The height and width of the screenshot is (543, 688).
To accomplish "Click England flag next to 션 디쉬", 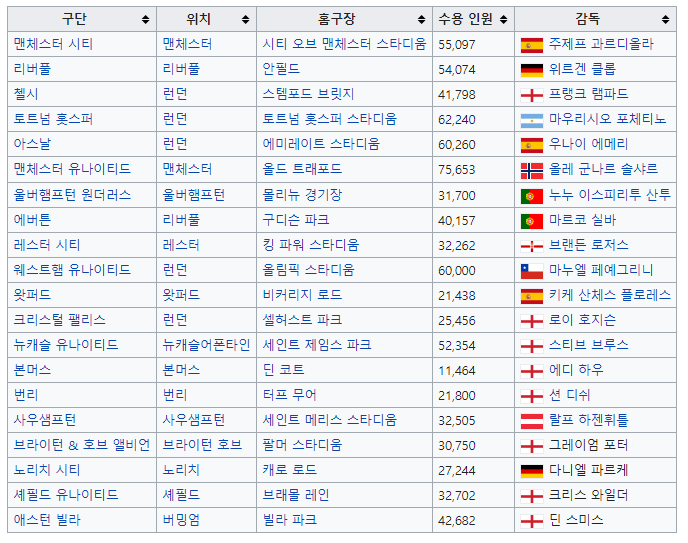I will point(532,397).
